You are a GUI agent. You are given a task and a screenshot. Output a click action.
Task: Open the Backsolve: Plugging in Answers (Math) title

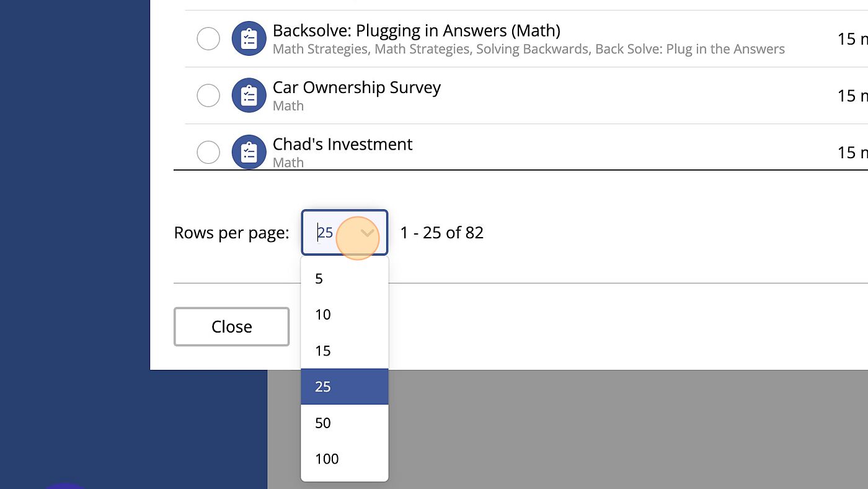click(416, 30)
